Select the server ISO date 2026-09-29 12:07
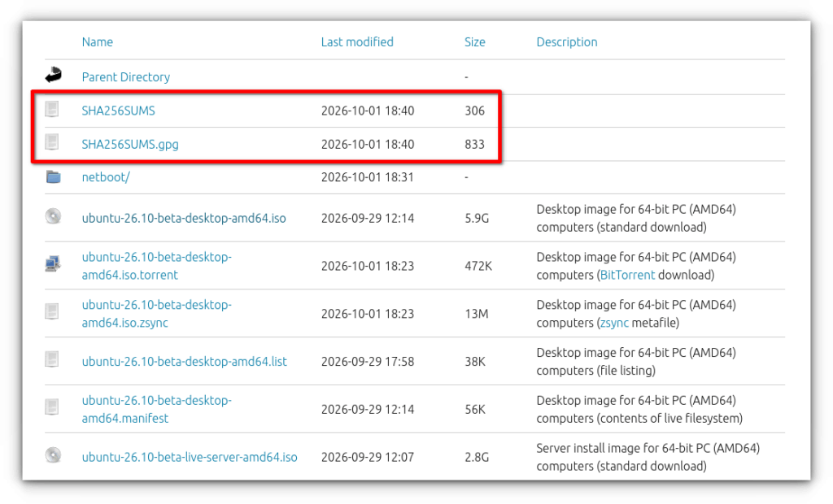Image resolution: width=833 pixels, height=504 pixels. pos(368,458)
